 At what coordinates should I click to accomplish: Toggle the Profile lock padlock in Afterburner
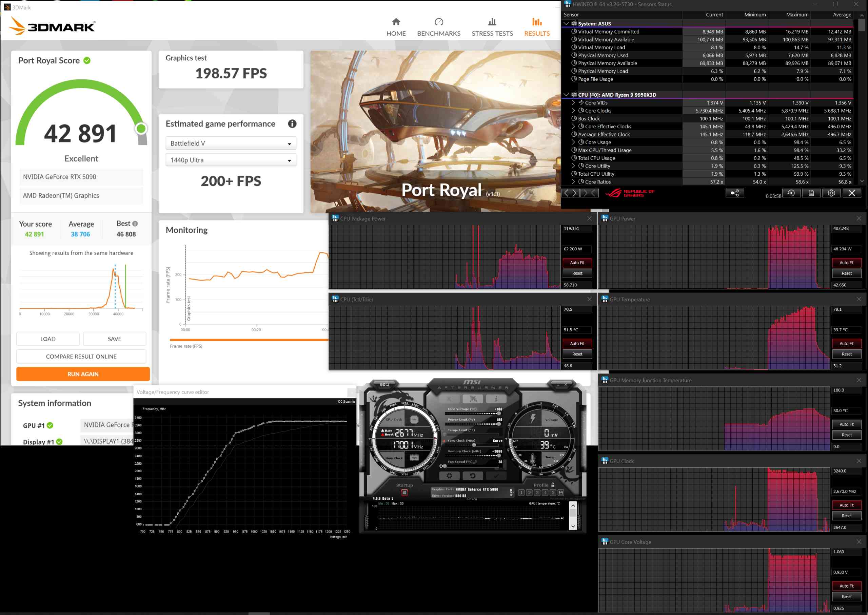click(553, 485)
